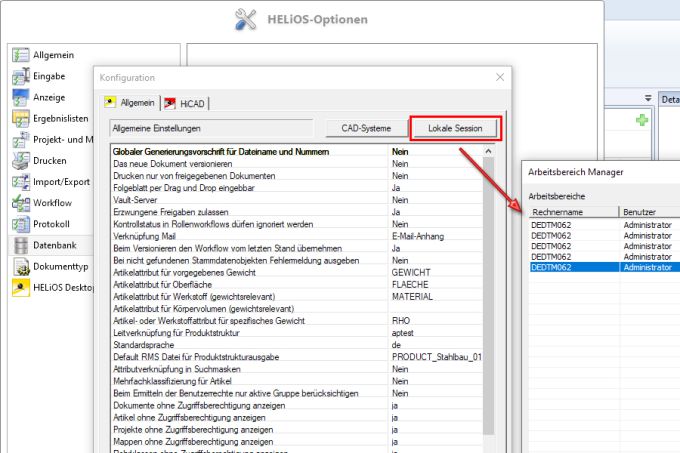The width and height of the screenshot is (680, 453).
Task: Open the Deta... tab behind the dialog
Action: click(x=669, y=100)
